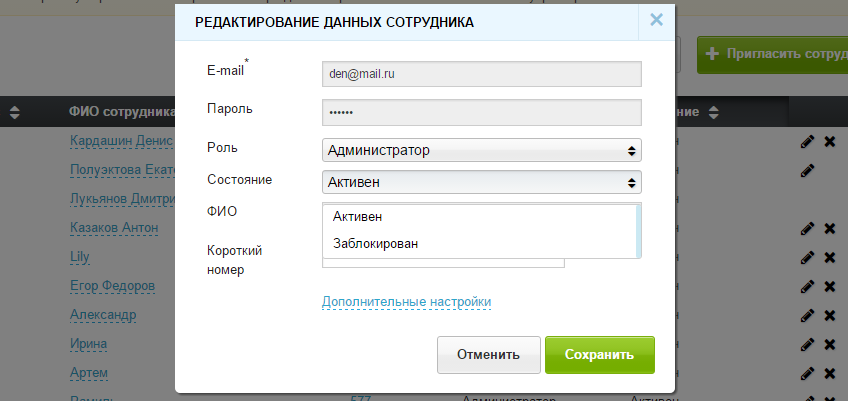Viewport: 848px width, 401px height.
Task: Click the pencil icon in the Полуэктова row
Action: point(807,171)
